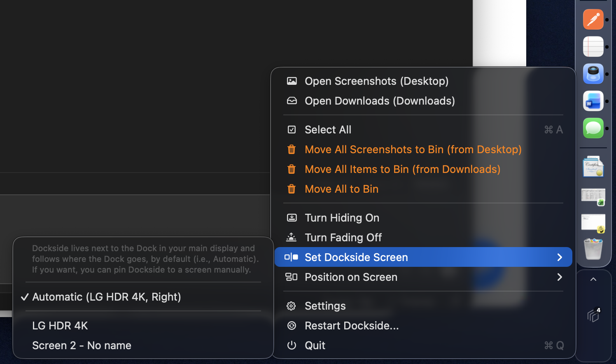The image size is (616, 364).
Task: Click the orange app icon at the dock top
Action: [x=593, y=19]
